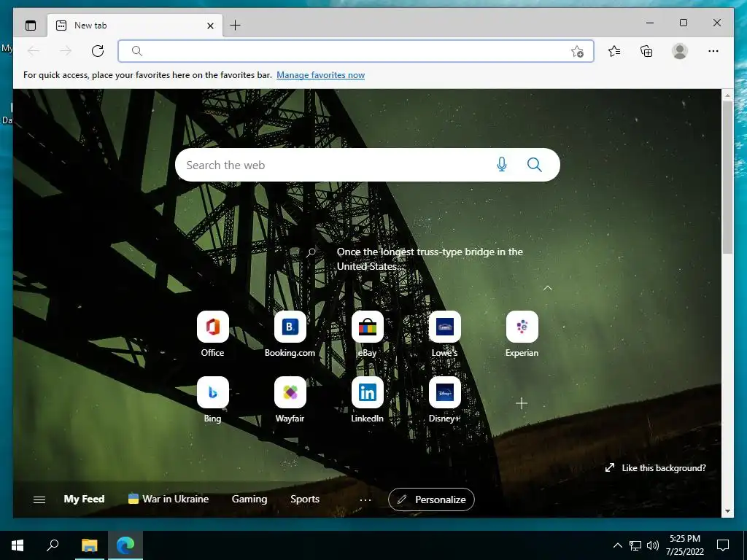Screen dimensions: 747x560
Task: Open the feed hamburger menu
Action: (x=39, y=499)
